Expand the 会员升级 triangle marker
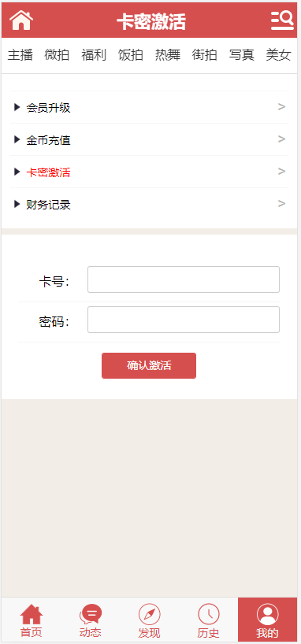The width and height of the screenshot is (301, 644). point(17,107)
